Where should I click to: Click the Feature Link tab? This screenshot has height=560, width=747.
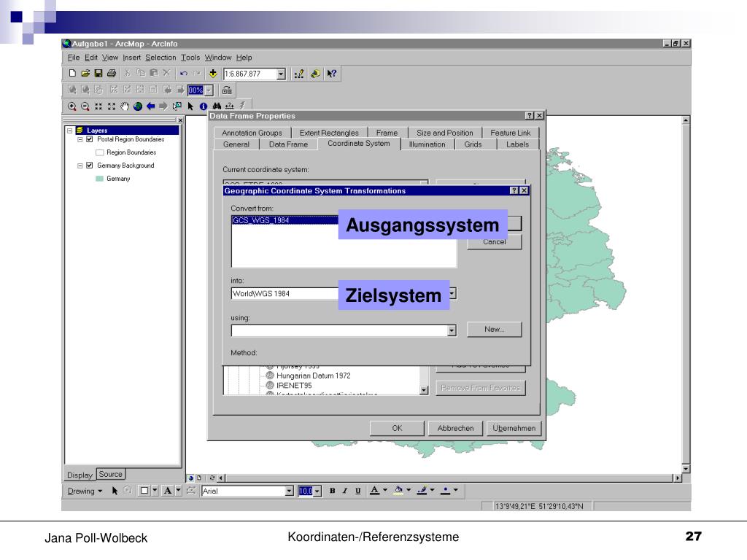point(510,133)
